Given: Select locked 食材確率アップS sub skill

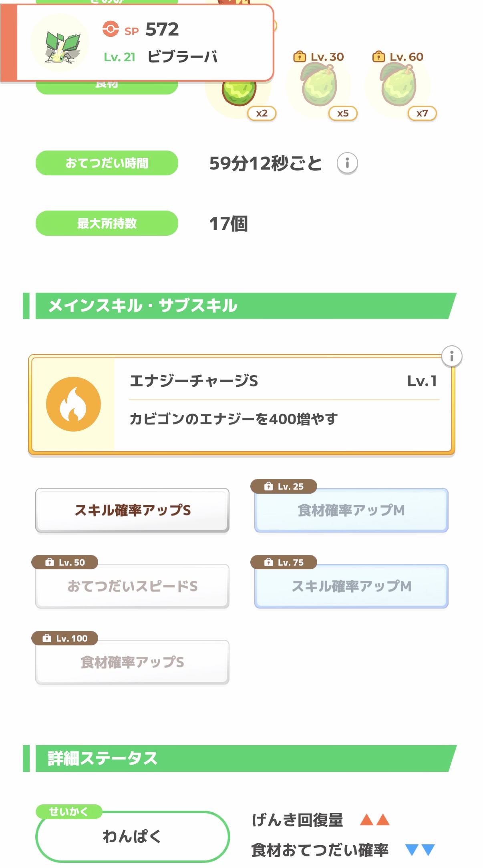Looking at the screenshot, I should pyautogui.click(x=132, y=662).
